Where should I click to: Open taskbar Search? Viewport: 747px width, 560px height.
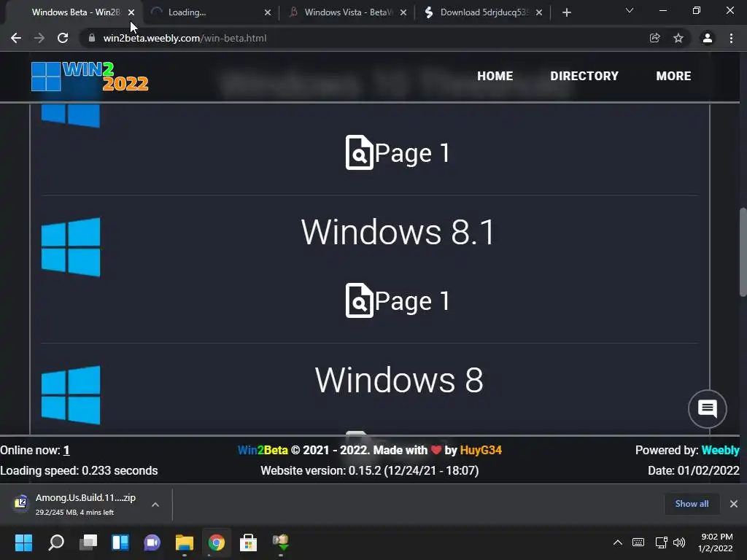click(x=56, y=542)
